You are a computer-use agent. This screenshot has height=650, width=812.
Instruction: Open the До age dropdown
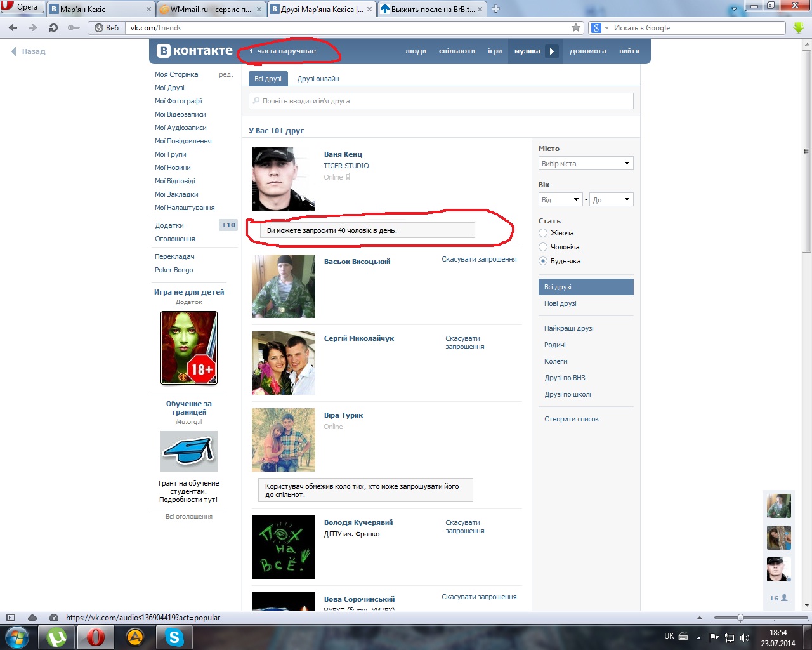point(612,200)
